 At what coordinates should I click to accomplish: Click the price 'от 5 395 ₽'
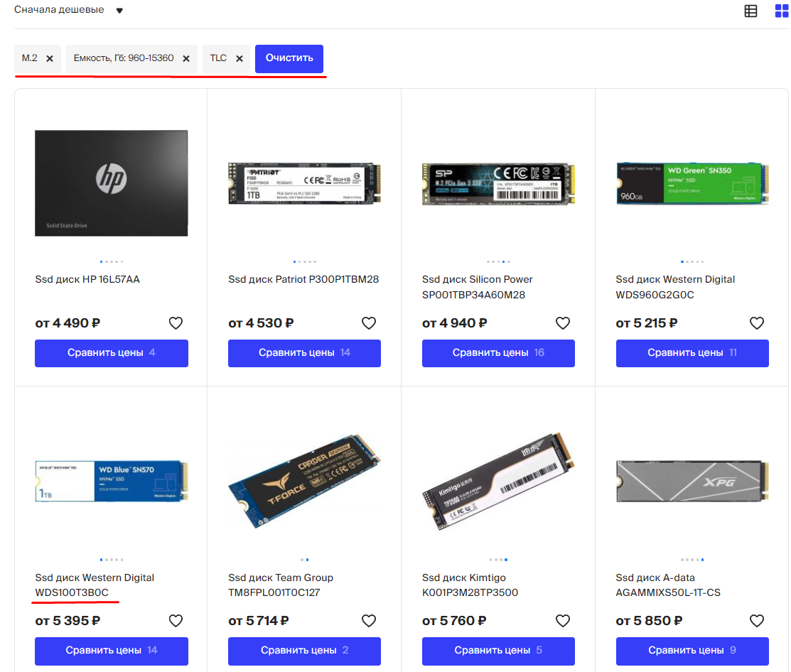tap(68, 621)
